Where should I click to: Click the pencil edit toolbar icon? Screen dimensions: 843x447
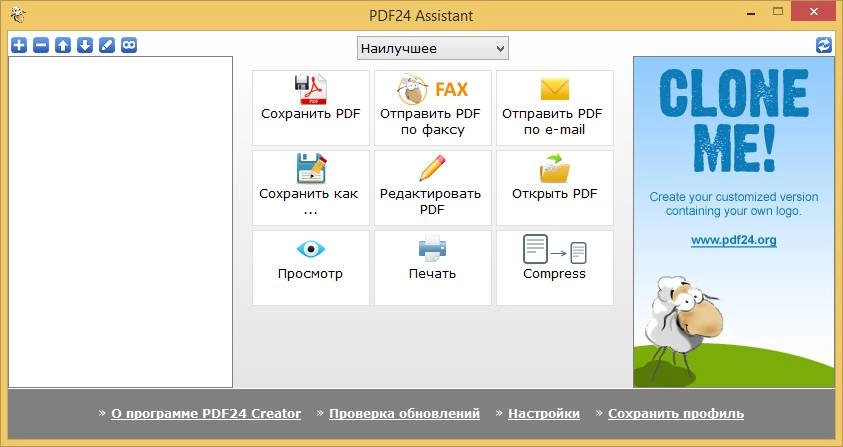click(x=107, y=45)
